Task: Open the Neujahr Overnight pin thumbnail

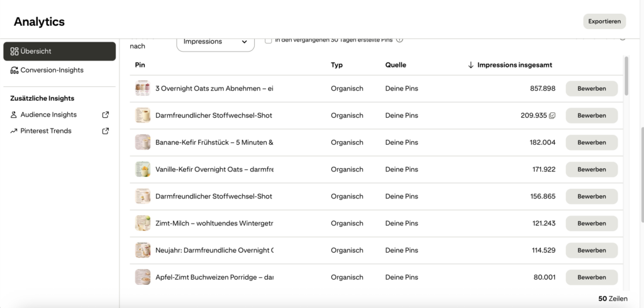Action: point(143,251)
